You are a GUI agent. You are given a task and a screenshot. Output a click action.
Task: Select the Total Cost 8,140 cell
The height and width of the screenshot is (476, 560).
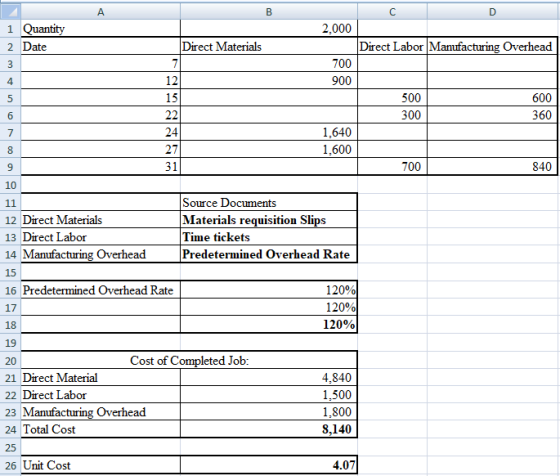[269, 429]
